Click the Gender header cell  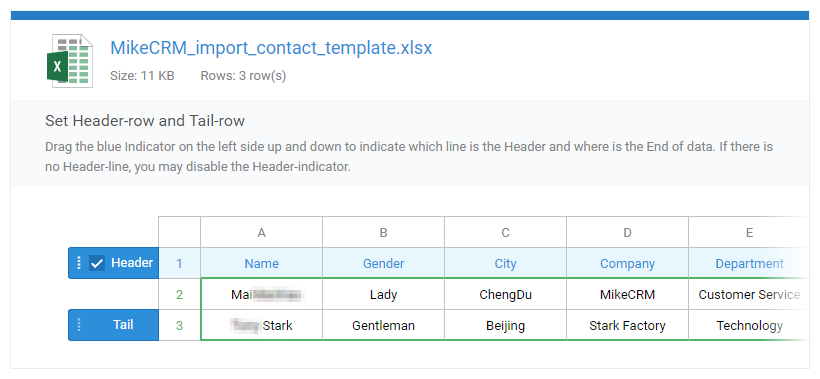point(383,263)
